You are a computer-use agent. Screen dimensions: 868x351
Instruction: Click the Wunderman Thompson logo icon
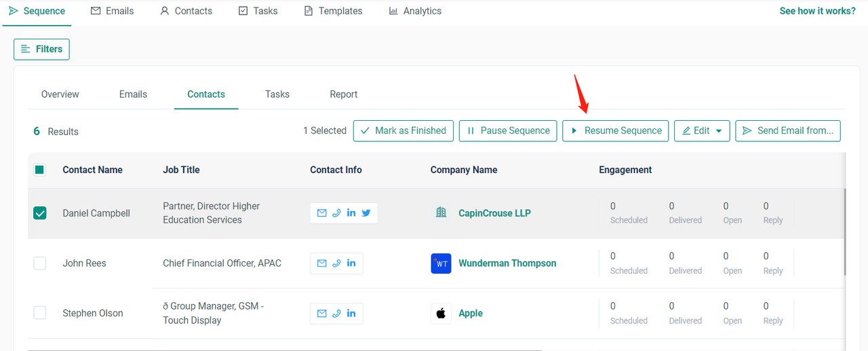(x=441, y=263)
